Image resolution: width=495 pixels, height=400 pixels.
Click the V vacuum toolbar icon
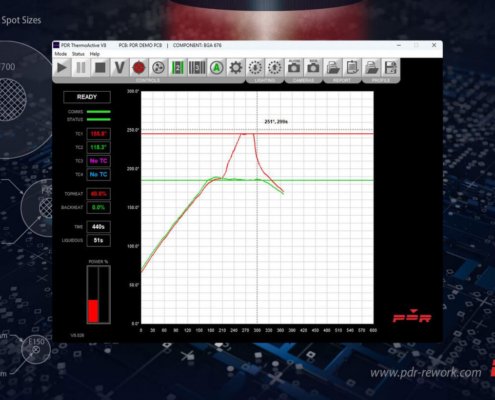point(119,68)
